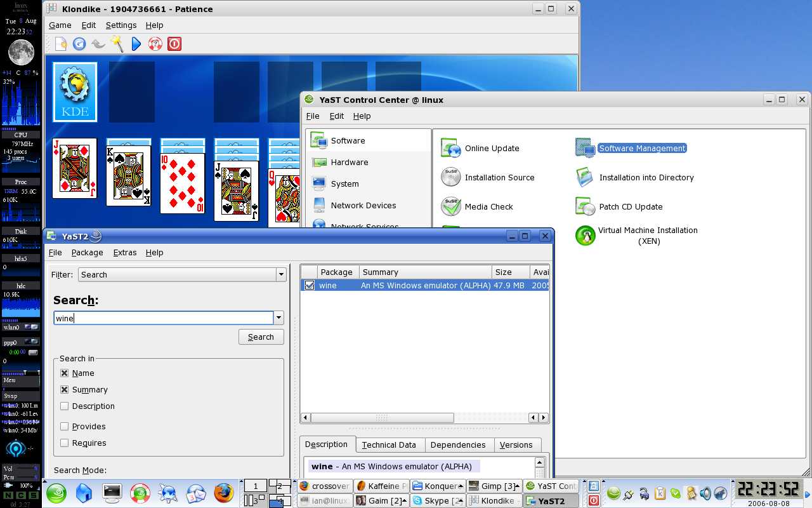
Task: Launch Kontact mail and calendar panel icon
Action: click(x=196, y=493)
